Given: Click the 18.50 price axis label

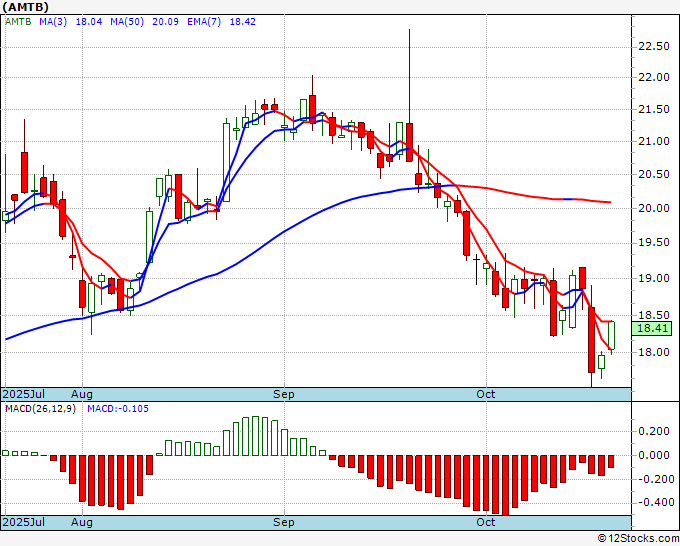Looking at the screenshot, I should tap(654, 315).
